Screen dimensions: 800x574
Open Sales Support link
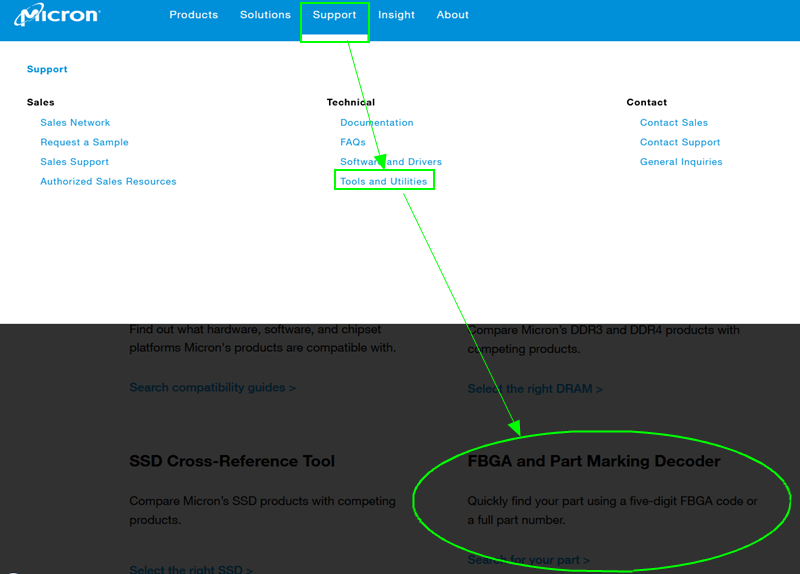click(74, 162)
